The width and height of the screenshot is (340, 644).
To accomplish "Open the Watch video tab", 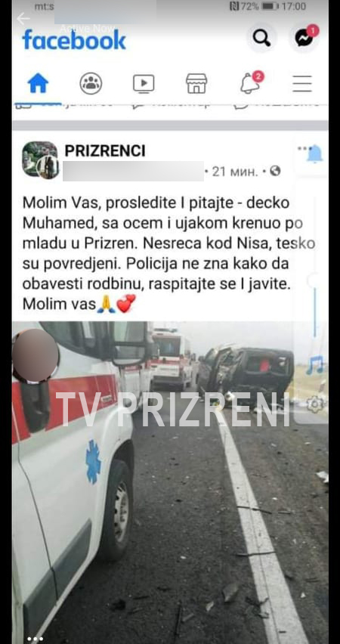I will coord(144,84).
